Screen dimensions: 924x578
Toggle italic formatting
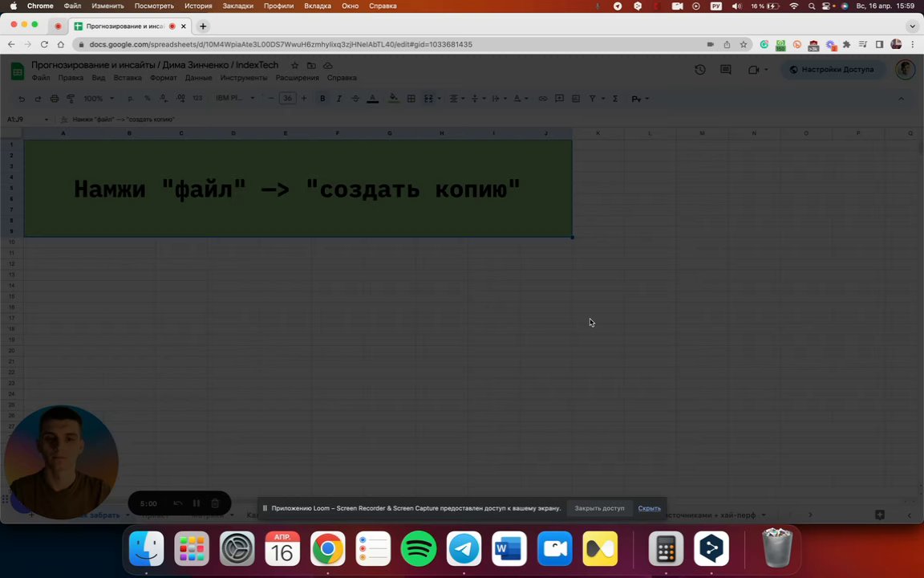click(338, 99)
